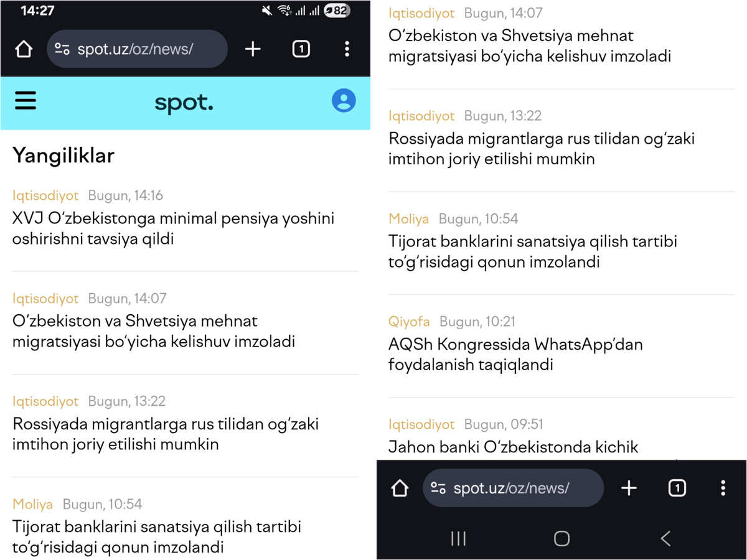
Task: Tap home icon in bottom browser bar
Action: (x=400, y=488)
